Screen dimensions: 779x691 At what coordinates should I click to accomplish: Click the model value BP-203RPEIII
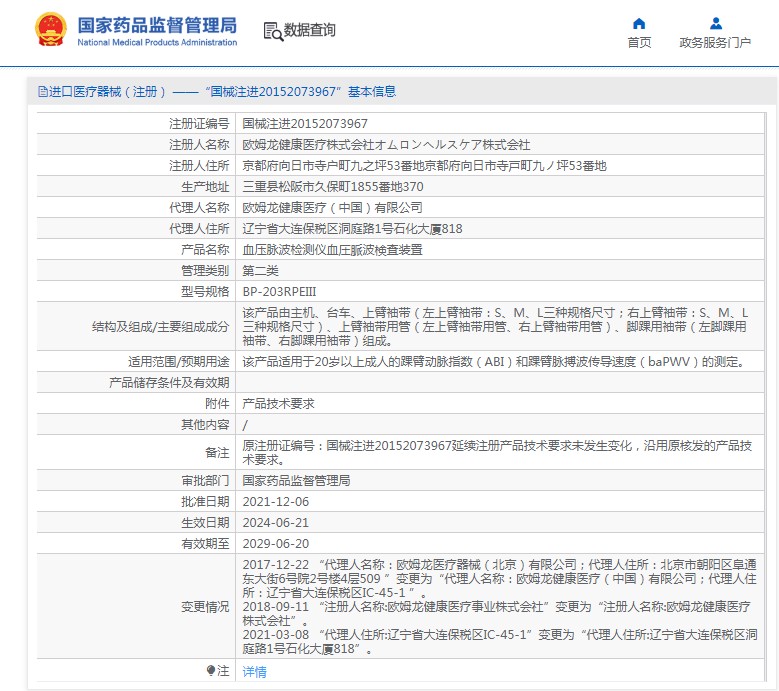[x=279, y=291]
